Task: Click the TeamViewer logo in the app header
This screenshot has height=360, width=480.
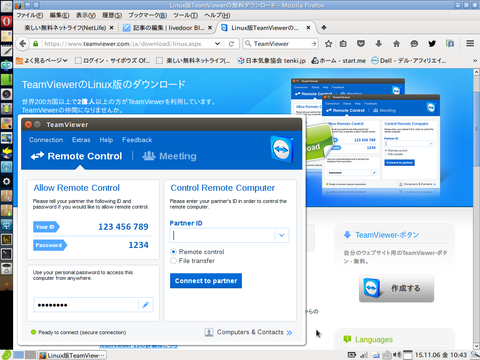Action: point(281,150)
